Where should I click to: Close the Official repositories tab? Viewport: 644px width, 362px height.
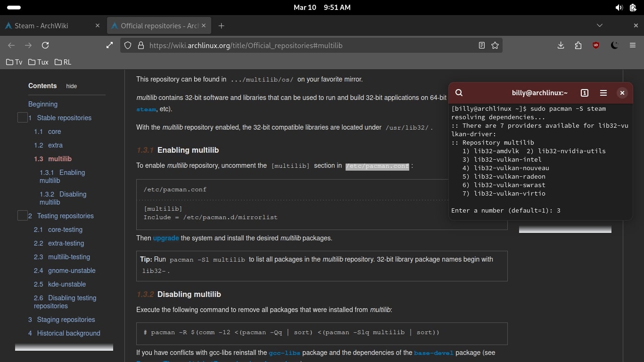205,25
